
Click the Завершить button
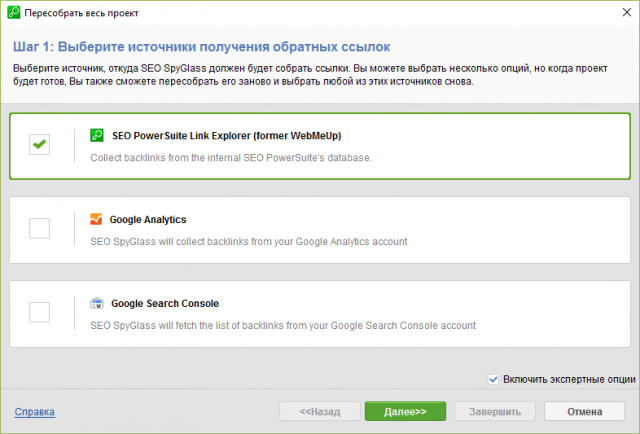click(489, 411)
